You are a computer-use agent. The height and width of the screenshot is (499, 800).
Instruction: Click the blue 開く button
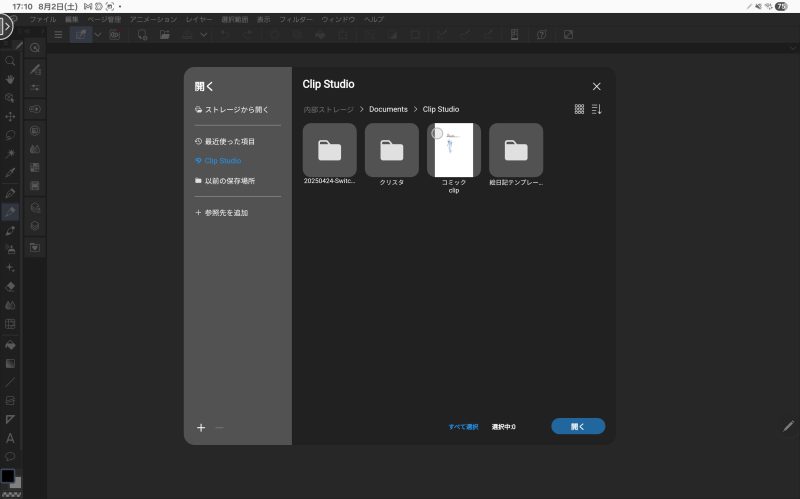point(578,426)
